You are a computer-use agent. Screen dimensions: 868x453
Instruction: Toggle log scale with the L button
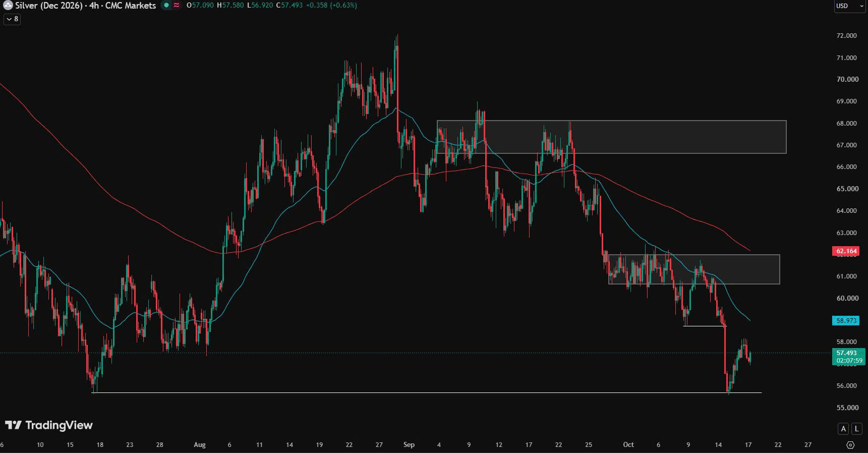(856, 429)
